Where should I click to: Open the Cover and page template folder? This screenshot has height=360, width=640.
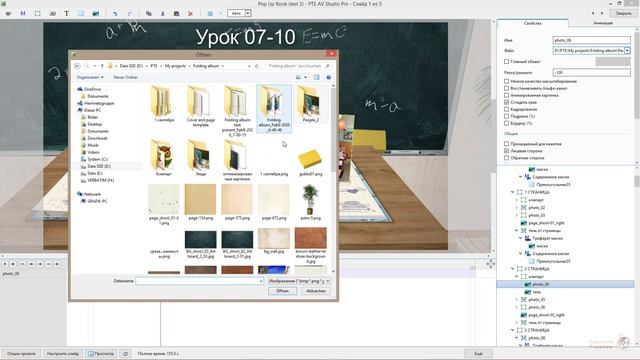(x=200, y=106)
